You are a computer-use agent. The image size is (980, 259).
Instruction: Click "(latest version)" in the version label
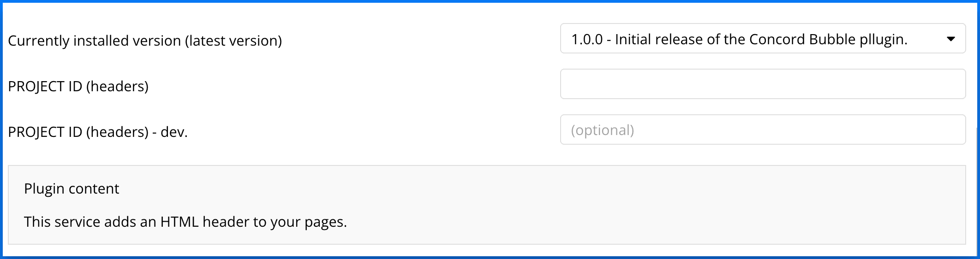tap(233, 41)
